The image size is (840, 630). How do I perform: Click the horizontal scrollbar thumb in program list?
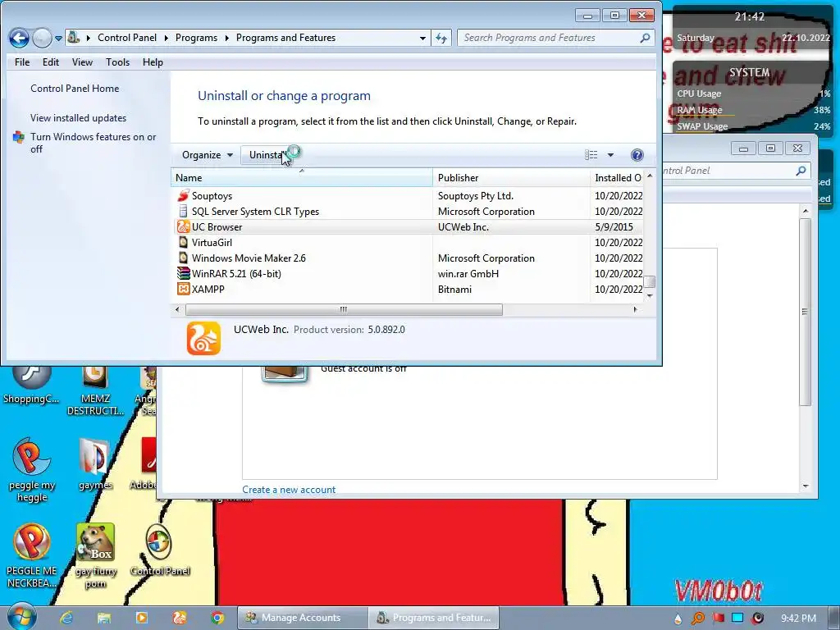pos(344,309)
